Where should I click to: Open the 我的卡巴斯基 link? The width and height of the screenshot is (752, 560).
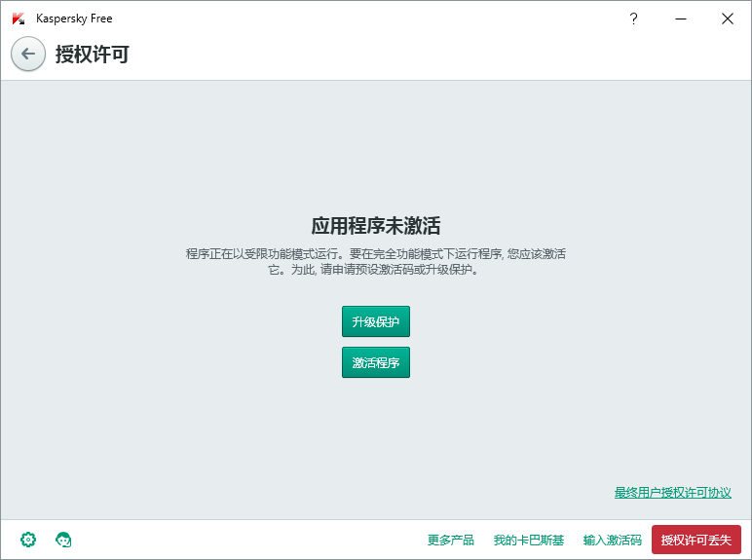[x=529, y=540]
